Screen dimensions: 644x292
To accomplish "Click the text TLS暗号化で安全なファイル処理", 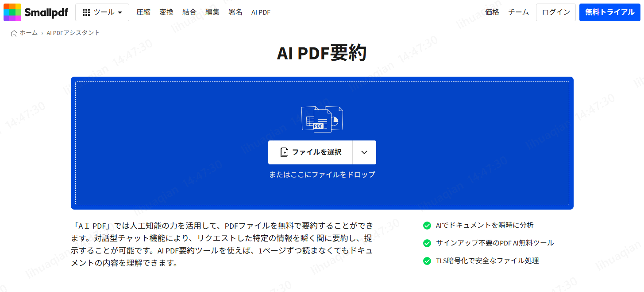I will tap(487, 261).
